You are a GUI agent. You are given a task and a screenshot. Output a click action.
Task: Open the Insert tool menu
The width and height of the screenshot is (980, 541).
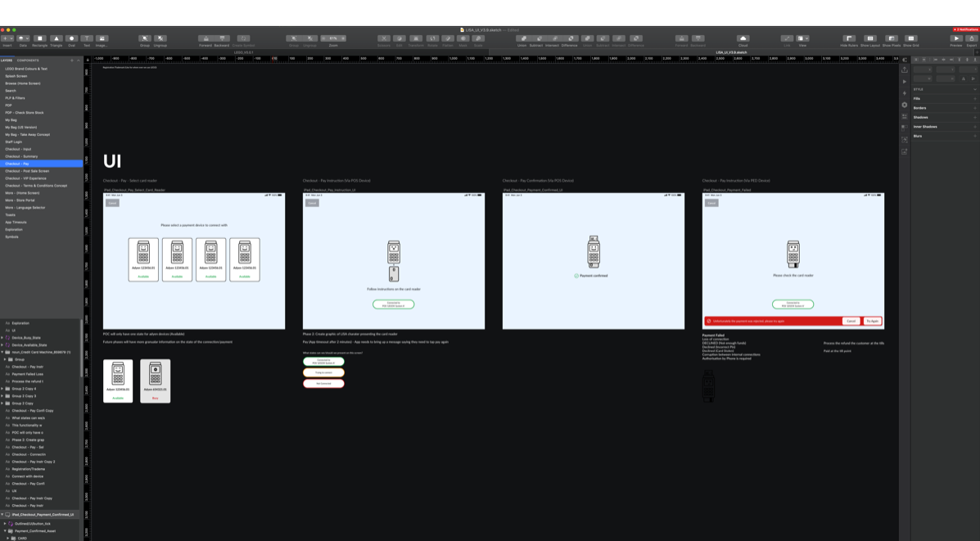(7, 38)
